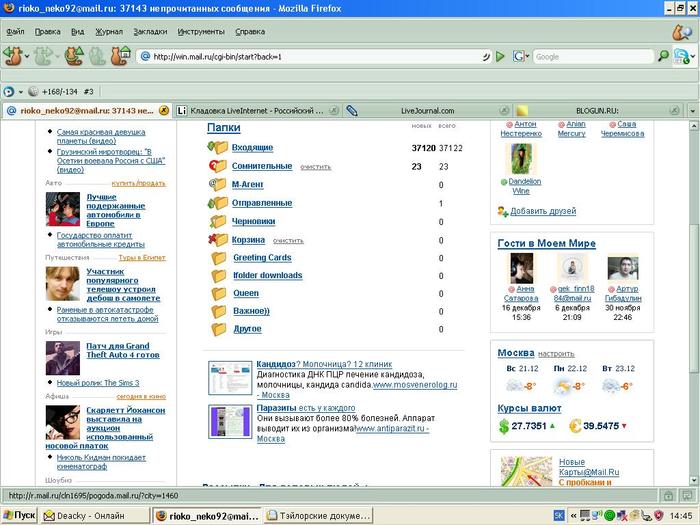This screenshot has height=525, width=700.
Task: Click the Курсы валют link
Action: click(x=529, y=408)
